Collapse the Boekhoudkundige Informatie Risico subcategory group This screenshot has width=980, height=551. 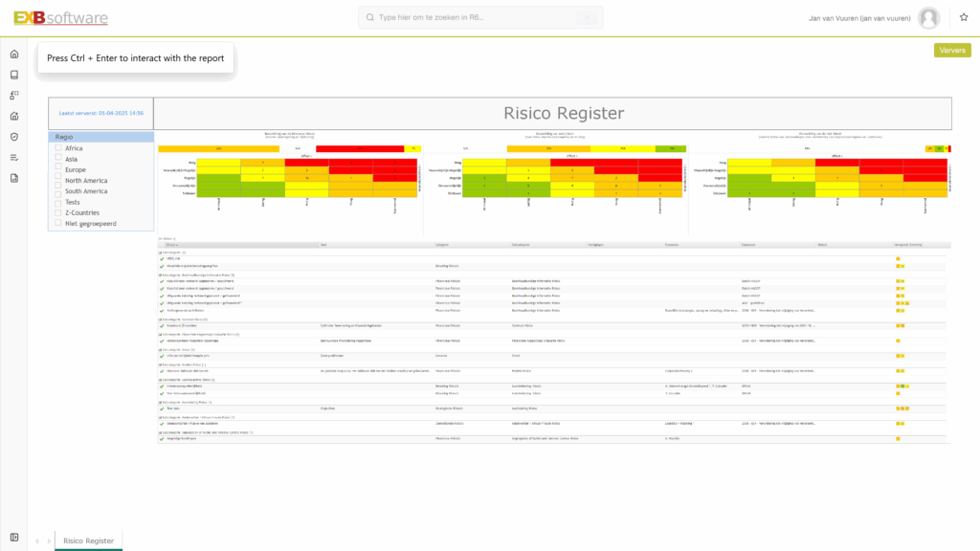[160, 275]
